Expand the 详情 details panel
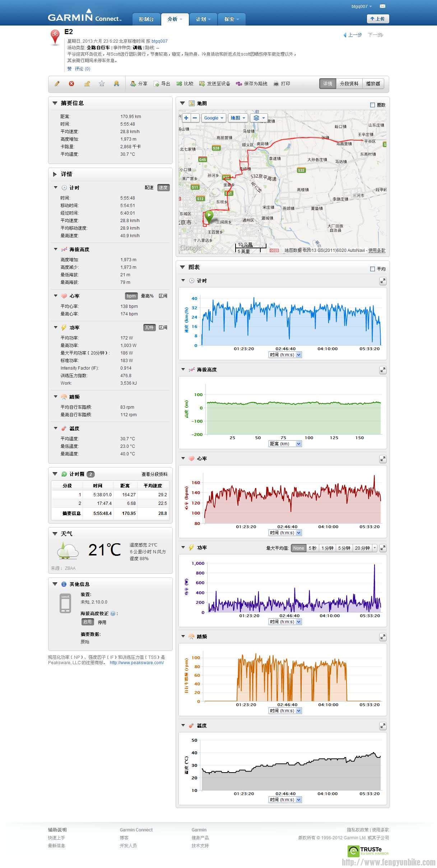The height and width of the screenshot is (868, 437). click(55, 174)
